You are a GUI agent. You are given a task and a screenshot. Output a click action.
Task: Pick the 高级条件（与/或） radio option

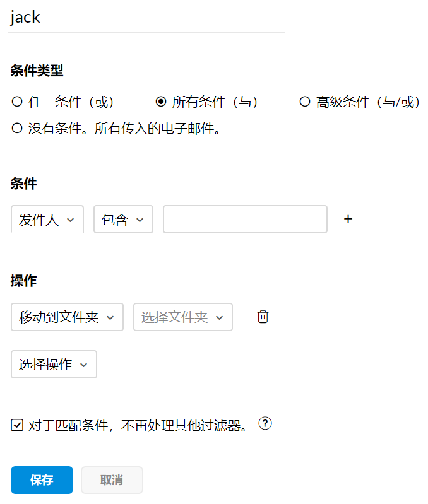click(305, 102)
